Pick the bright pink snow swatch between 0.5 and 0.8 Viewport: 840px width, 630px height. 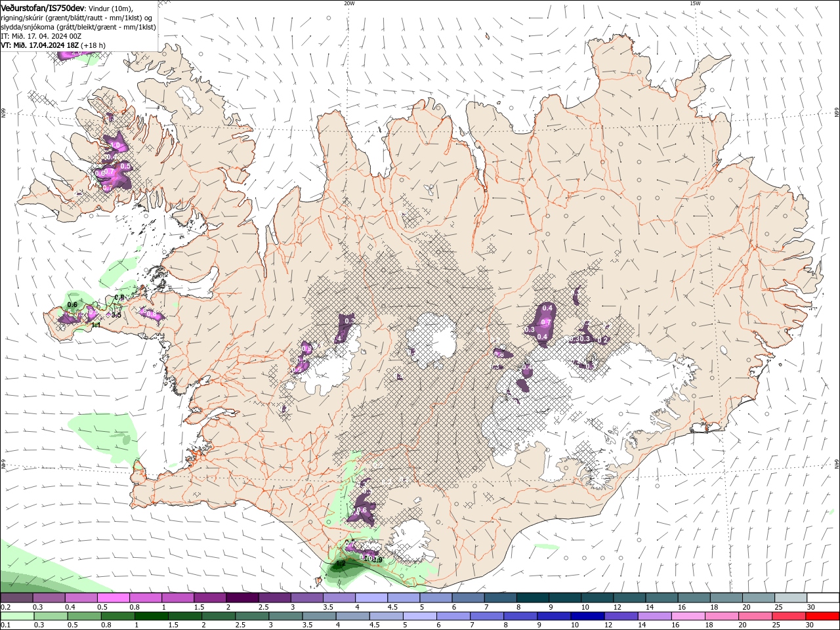[113, 598]
